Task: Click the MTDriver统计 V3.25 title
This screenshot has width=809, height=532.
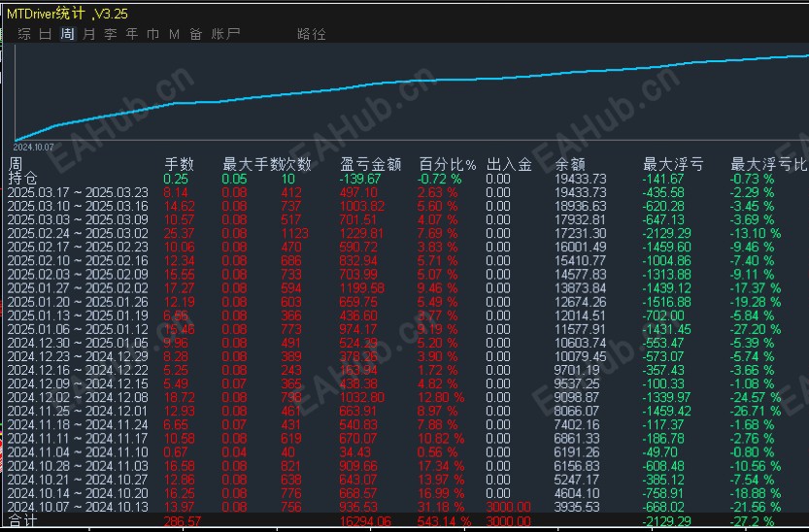Action: (67, 13)
